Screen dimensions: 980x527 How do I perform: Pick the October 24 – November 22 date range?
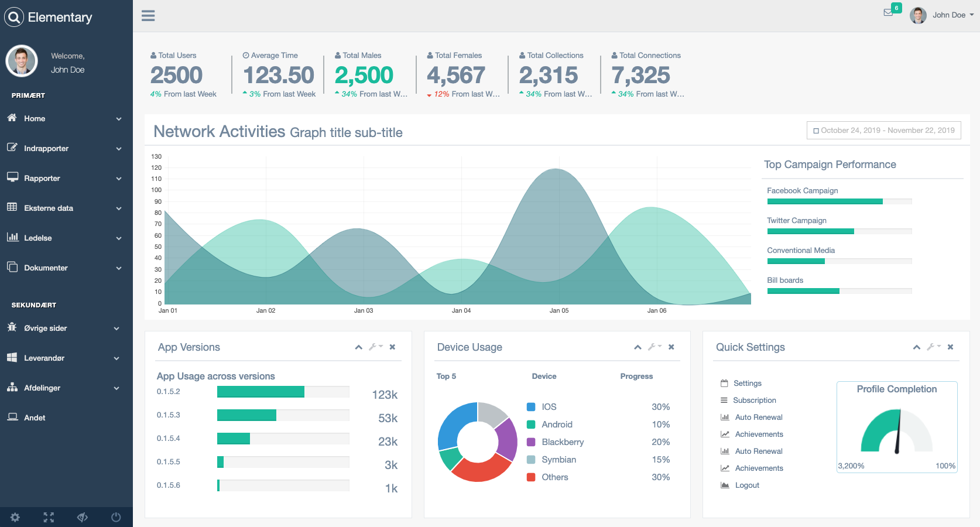click(x=884, y=131)
